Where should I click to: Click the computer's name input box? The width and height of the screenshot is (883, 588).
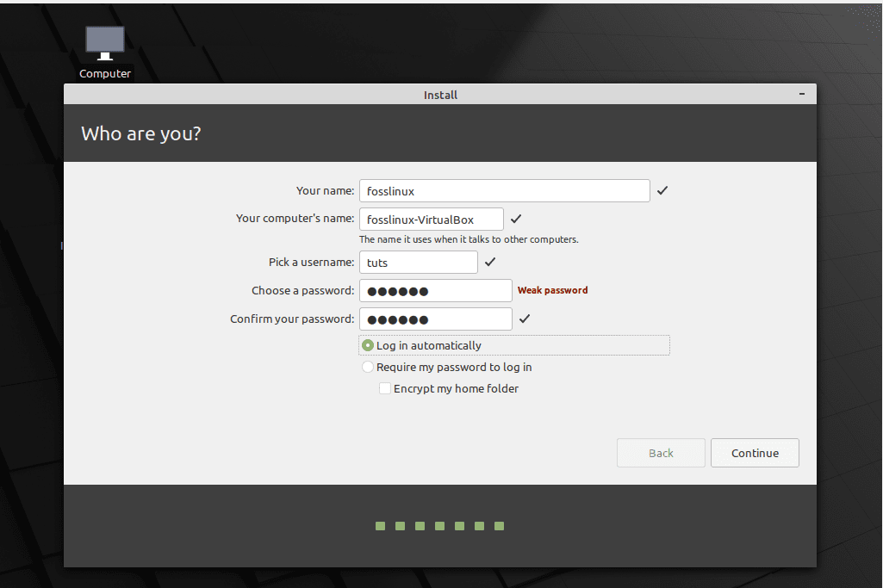pyautogui.click(x=431, y=219)
